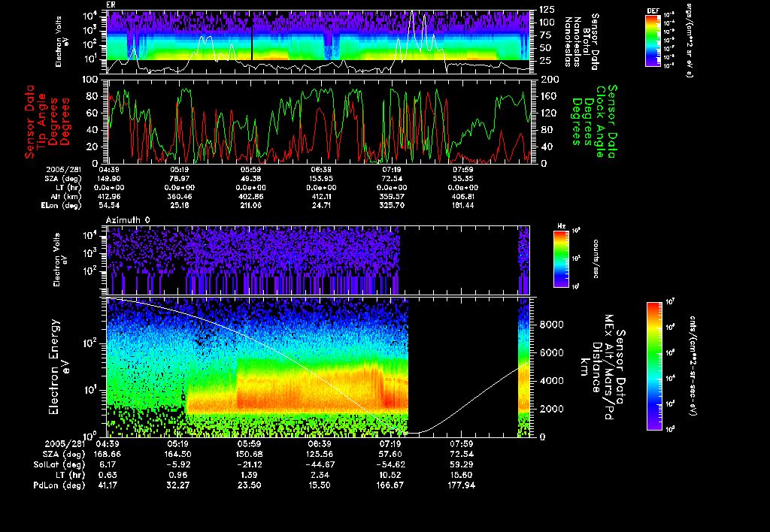The width and height of the screenshot is (770, 532).
Task: Select the MEx Alt/Mars/Pd Distance label
Action: click(602, 367)
